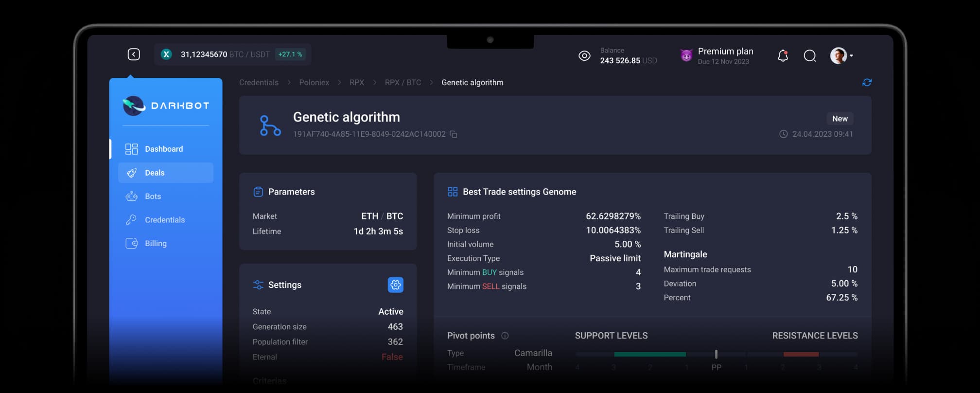980x393 pixels.
Task: Click Maximum trade requests value 10
Action: pos(852,269)
